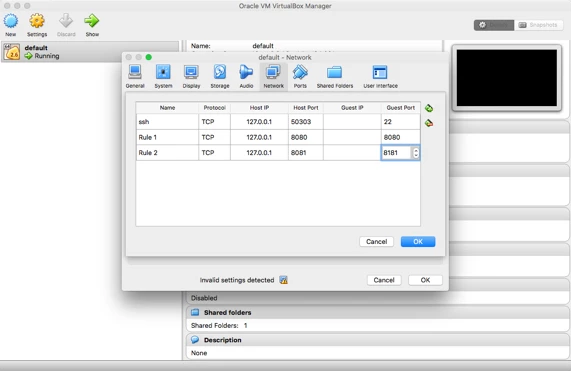
Task: Click the Host Port column header
Action: [306, 108]
